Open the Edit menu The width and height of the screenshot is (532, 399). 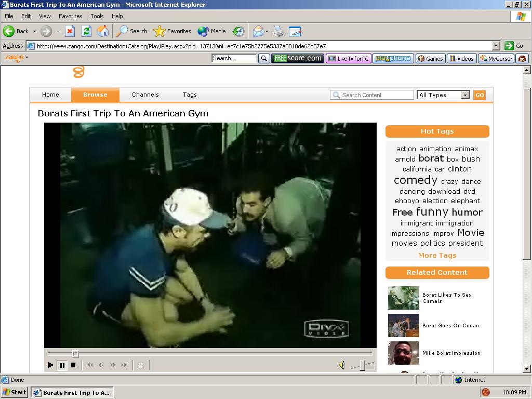[x=26, y=16]
